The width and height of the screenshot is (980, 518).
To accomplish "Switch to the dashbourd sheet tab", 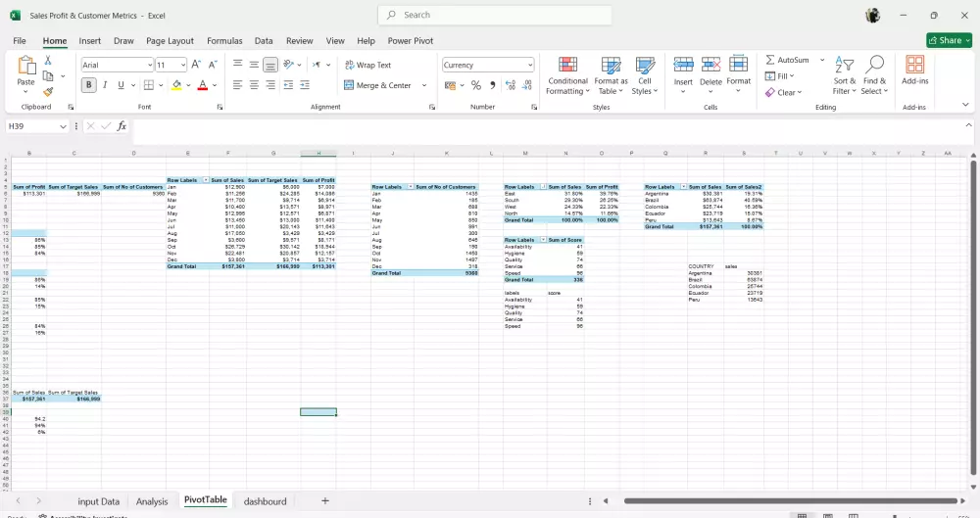I will click(265, 501).
